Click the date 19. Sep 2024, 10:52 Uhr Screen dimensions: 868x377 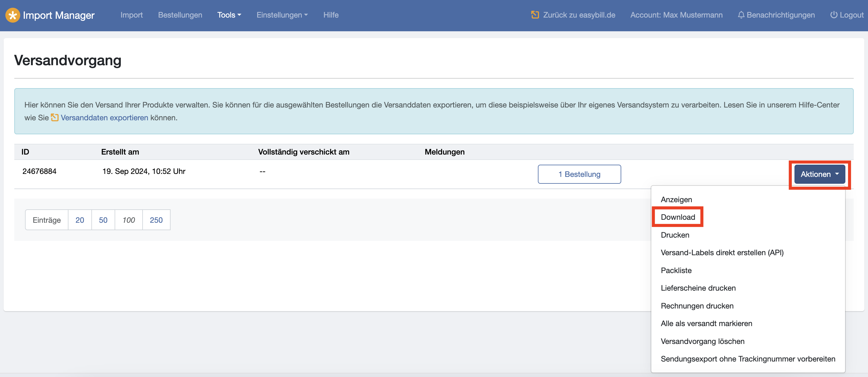click(x=144, y=171)
